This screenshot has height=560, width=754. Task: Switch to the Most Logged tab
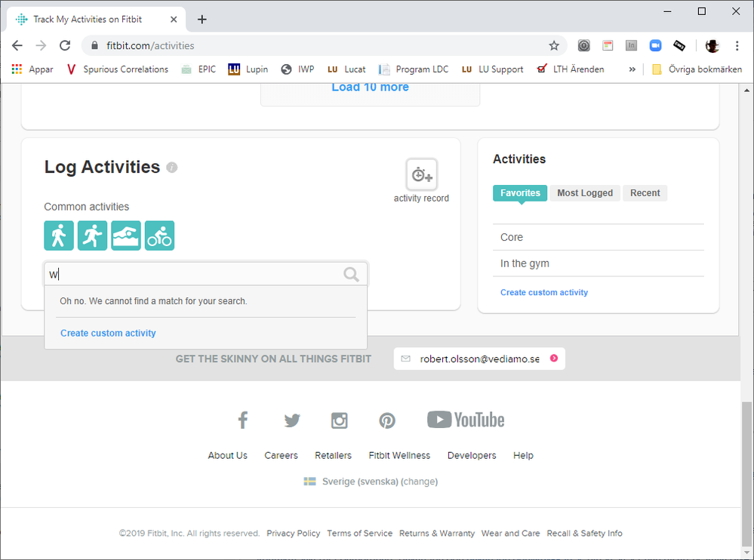tap(584, 193)
